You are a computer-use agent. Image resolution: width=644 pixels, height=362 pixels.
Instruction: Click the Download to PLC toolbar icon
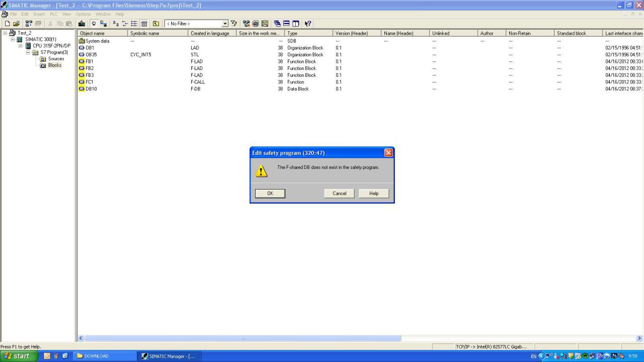[x=82, y=24]
